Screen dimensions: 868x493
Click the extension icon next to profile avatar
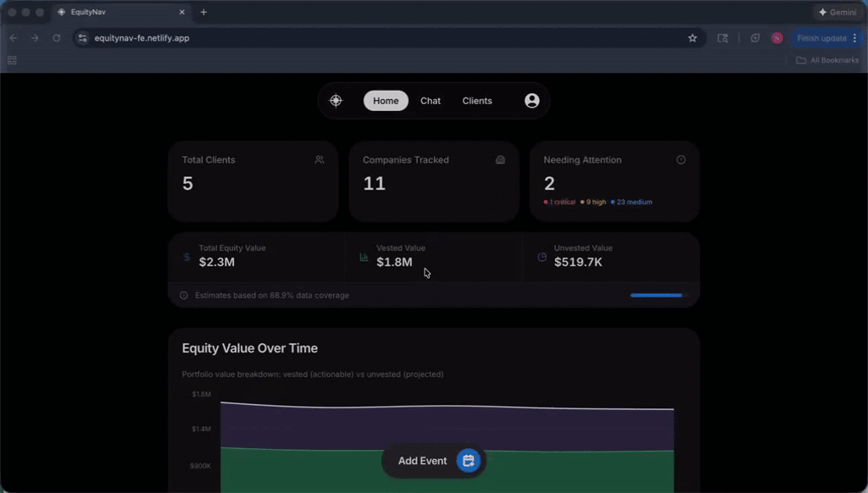(755, 38)
